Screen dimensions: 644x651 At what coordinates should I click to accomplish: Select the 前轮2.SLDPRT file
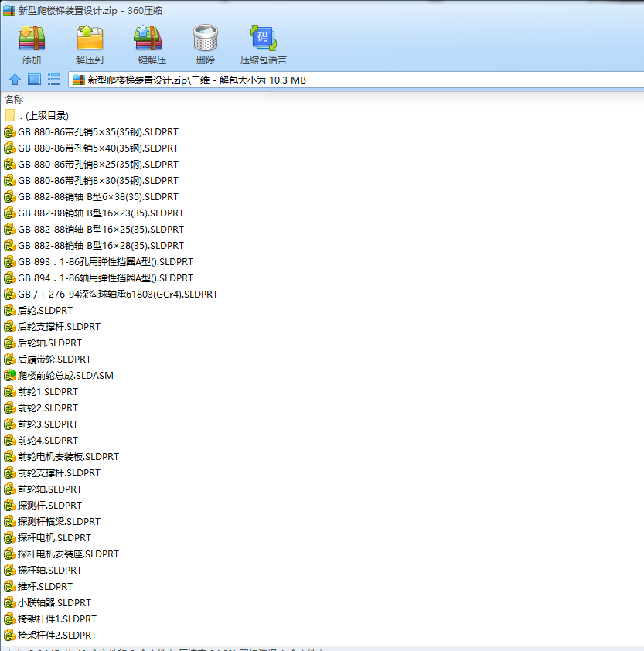point(41,407)
